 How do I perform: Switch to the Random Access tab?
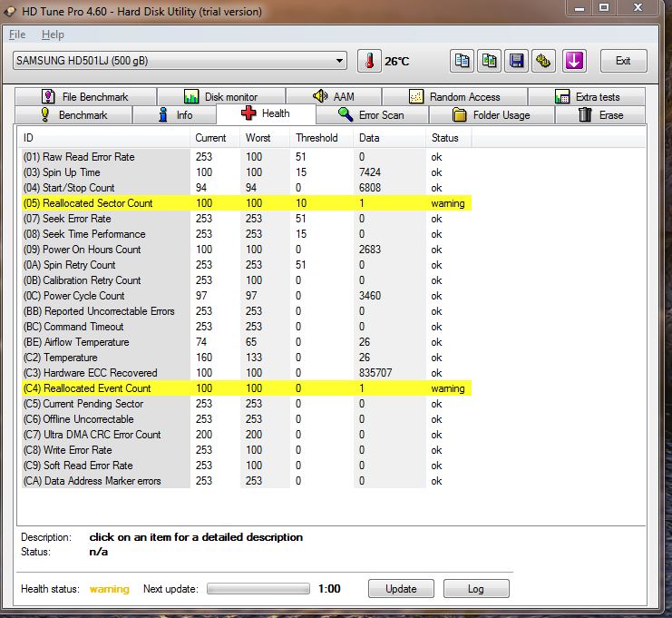point(455,96)
